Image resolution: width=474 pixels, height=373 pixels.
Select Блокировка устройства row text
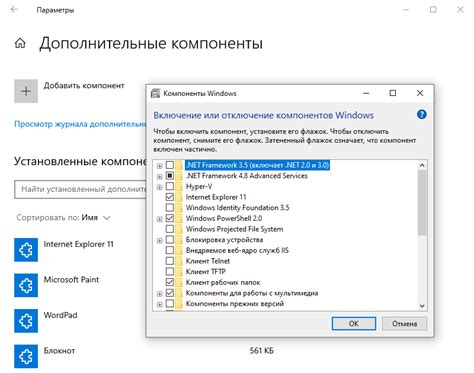pos(224,240)
